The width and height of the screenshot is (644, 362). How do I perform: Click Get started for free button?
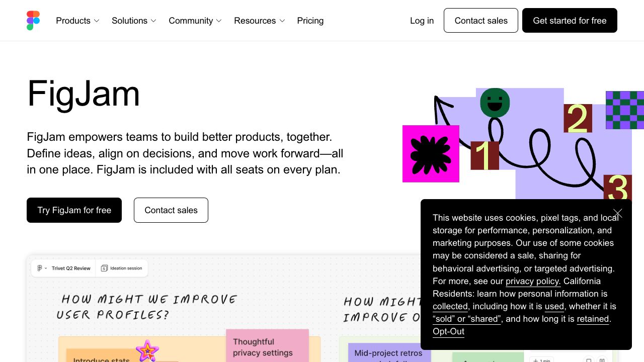tap(570, 21)
